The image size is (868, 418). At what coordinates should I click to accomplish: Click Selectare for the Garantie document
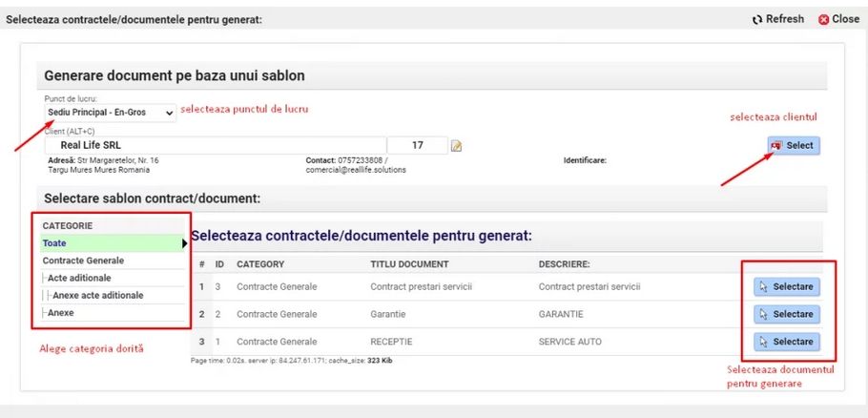point(786,314)
